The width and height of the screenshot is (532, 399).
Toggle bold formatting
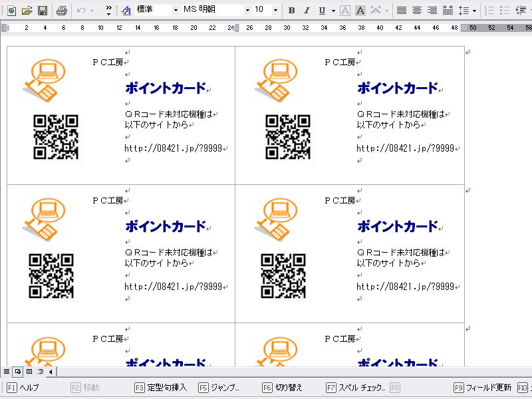tap(291, 11)
